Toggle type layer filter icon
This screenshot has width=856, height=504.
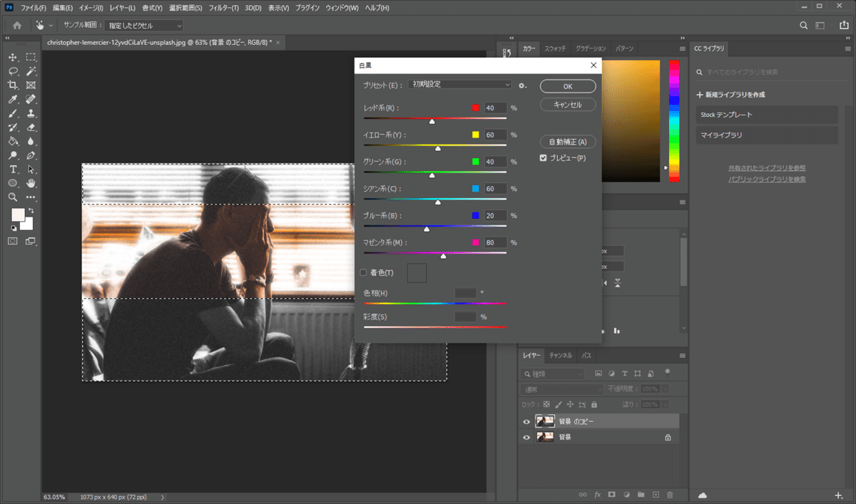[x=626, y=374]
